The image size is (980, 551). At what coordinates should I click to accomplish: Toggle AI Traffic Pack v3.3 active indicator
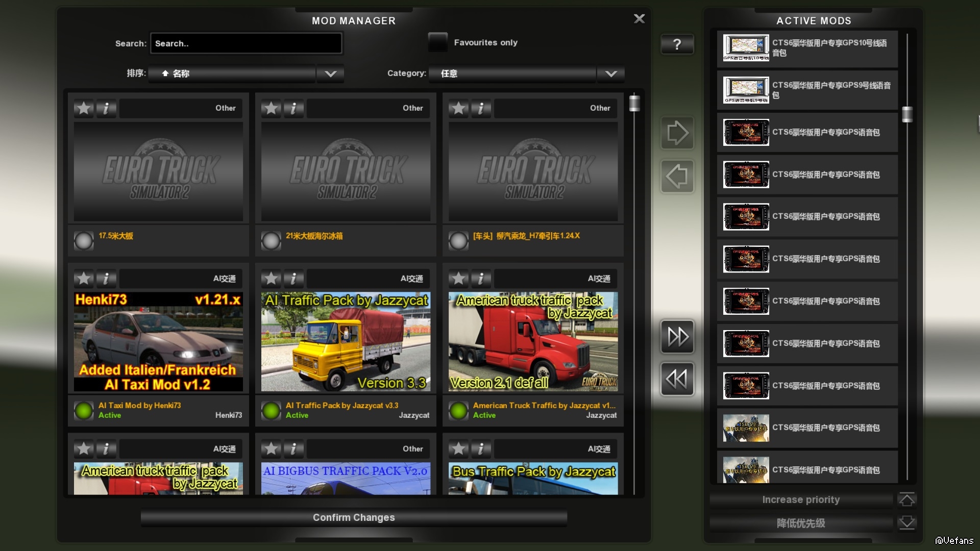271,410
